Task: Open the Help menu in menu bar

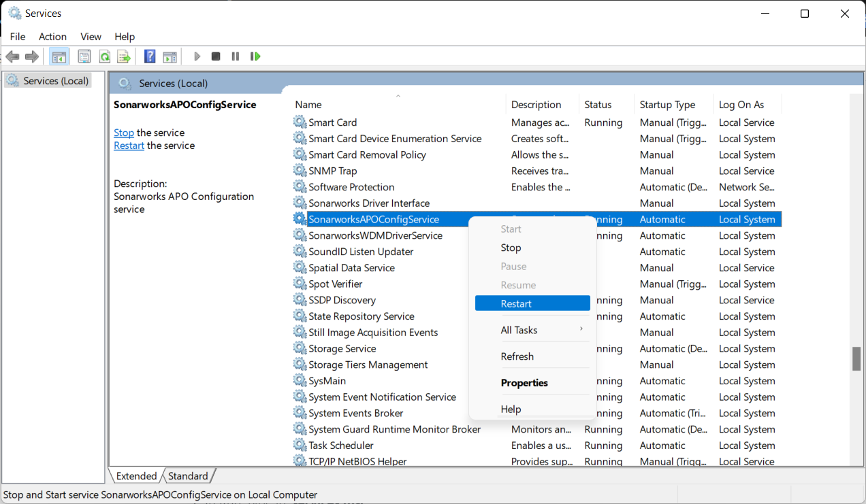Action: pyautogui.click(x=125, y=37)
